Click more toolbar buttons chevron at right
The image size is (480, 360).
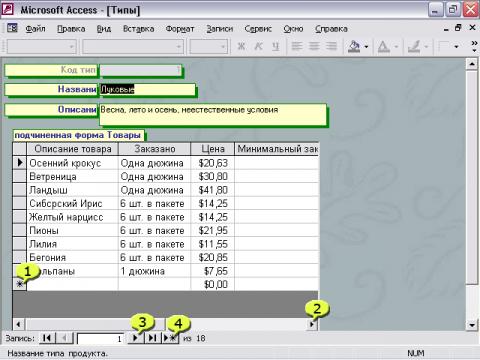coord(474,46)
